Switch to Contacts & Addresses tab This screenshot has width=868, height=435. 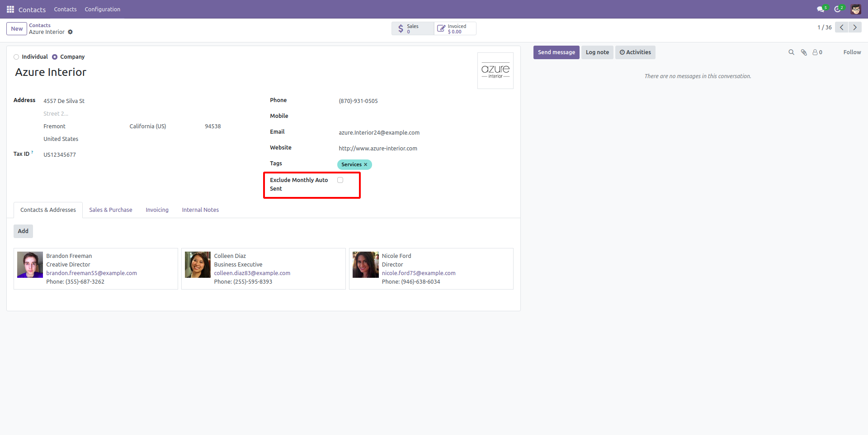click(48, 210)
